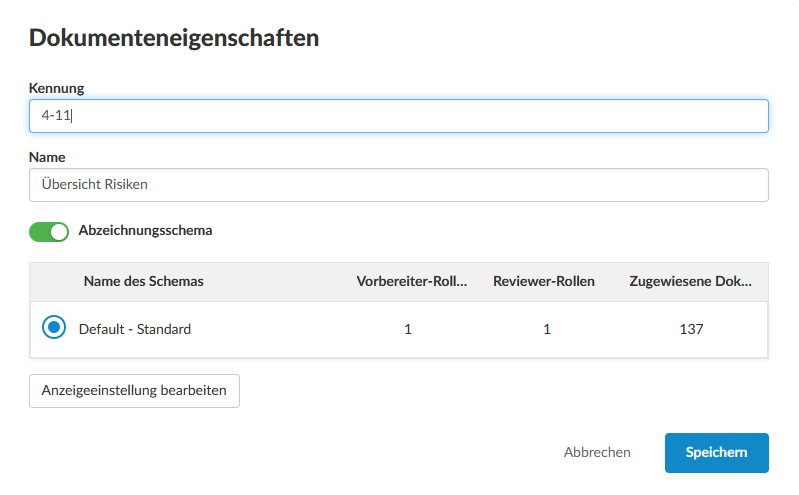Click the Zugewiesene Dok... column header
Screen dimensions: 799x495
click(x=690, y=281)
